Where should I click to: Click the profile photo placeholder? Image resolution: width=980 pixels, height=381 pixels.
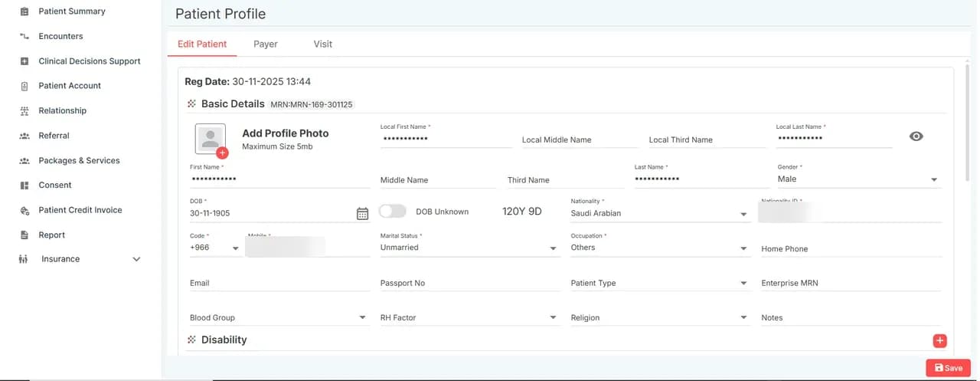[211, 139]
